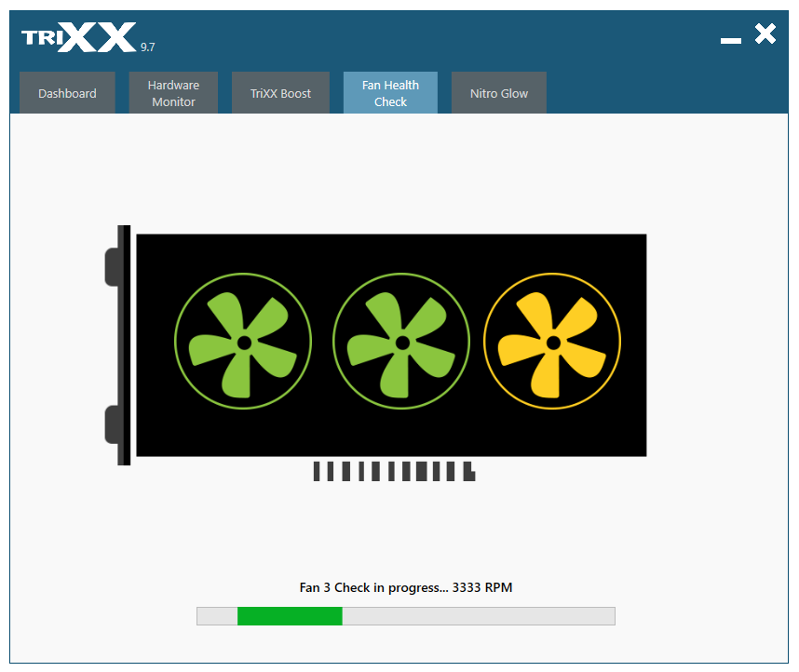Click the 9.7 version number

[x=148, y=47]
